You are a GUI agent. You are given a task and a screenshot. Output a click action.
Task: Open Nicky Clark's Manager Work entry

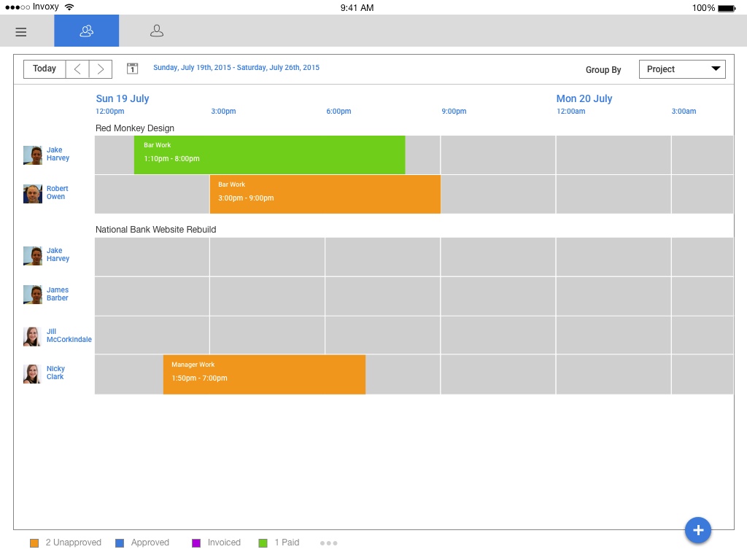pyautogui.click(x=264, y=374)
